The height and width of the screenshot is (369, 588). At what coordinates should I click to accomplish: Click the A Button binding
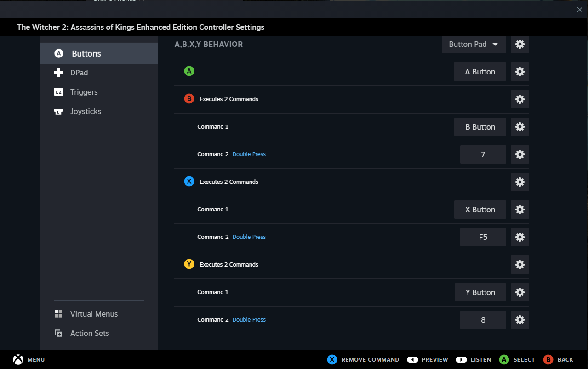click(x=480, y=72)
